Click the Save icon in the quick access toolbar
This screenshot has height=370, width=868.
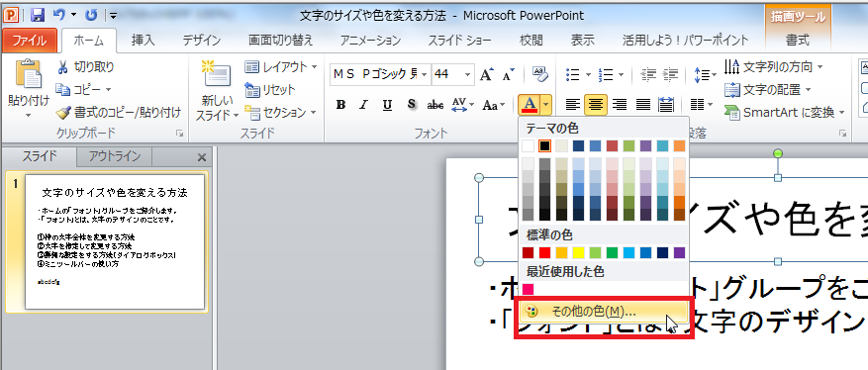click(x=37, y=15)
